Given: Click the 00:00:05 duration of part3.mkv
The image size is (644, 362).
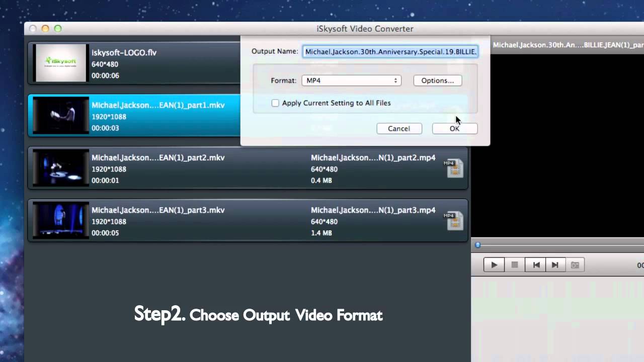Looking at the screenshot, I should tap(105, 233).
